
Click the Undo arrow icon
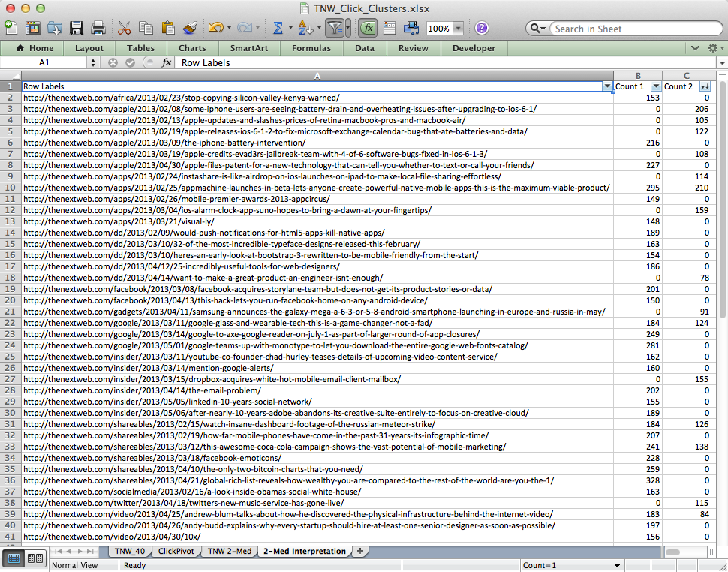215,28
